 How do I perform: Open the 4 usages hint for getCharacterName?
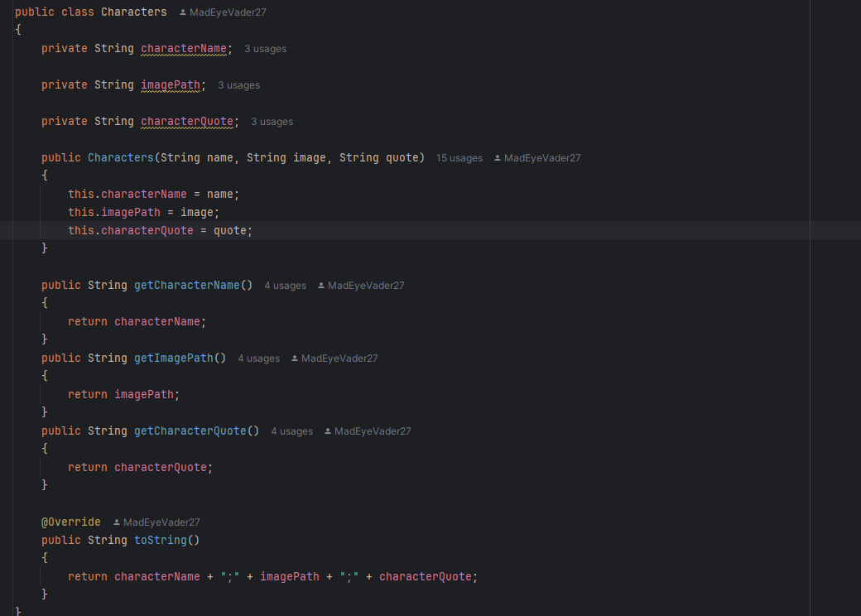(285, 286)
